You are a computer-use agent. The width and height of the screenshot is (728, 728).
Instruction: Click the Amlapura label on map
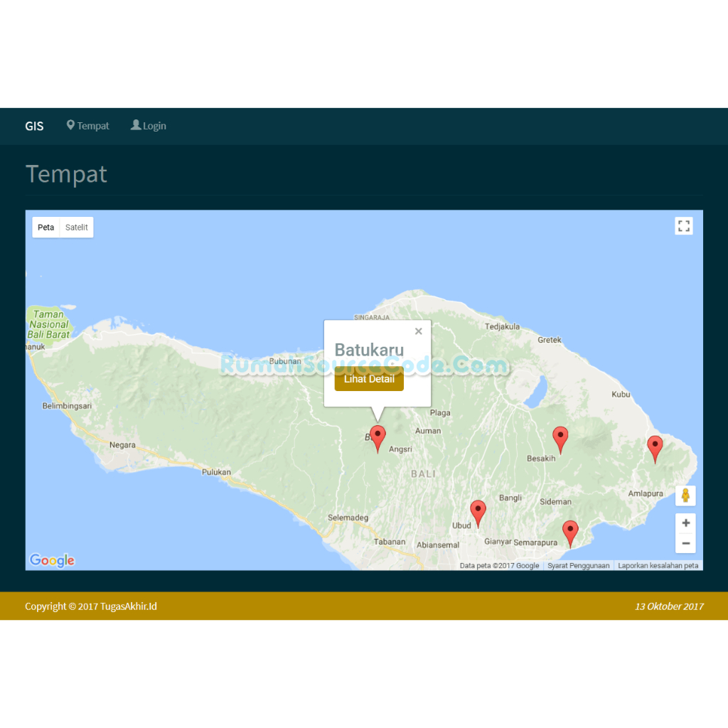pyautogui.click(x=646, y=493)
